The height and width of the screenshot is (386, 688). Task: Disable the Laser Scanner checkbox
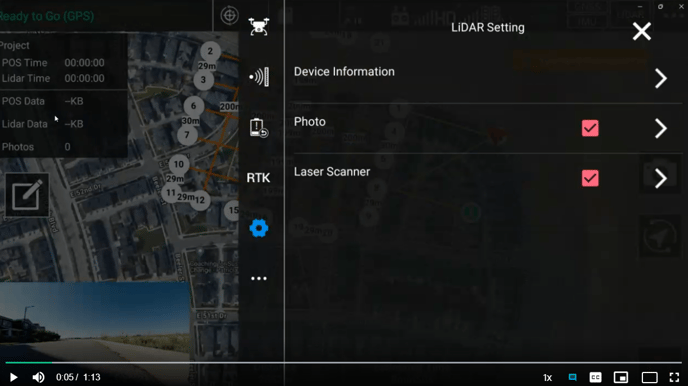click(590, 178)
